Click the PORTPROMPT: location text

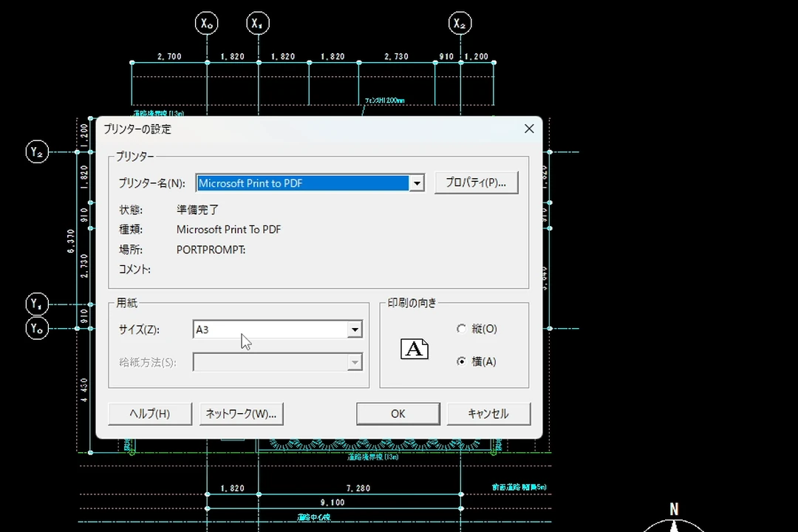point(211,250)
